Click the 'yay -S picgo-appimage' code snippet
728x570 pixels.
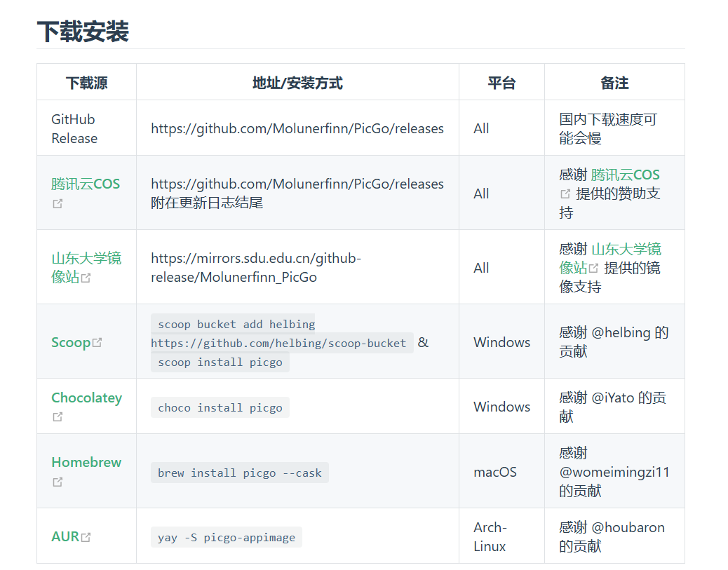[x=226, y=537]
